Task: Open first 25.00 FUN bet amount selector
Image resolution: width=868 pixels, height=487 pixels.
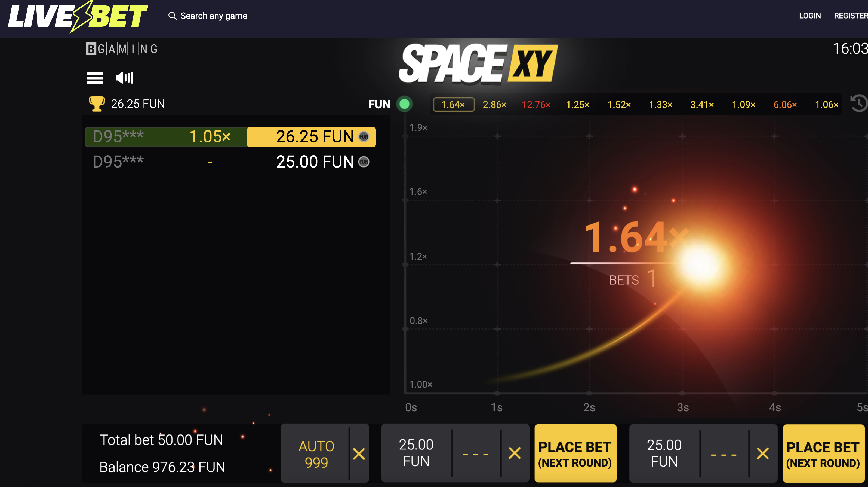Action: (416, 453)
